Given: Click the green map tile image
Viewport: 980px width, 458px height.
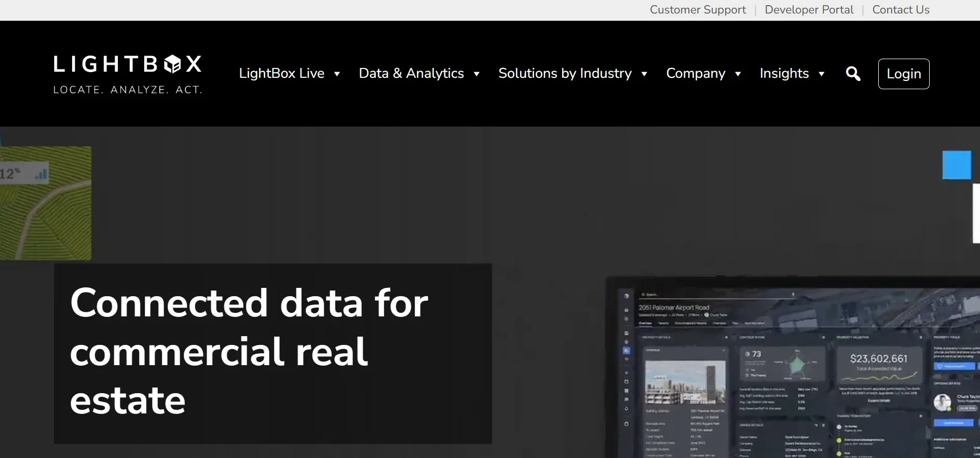Looking at the screenshot, I should (46, 203).
